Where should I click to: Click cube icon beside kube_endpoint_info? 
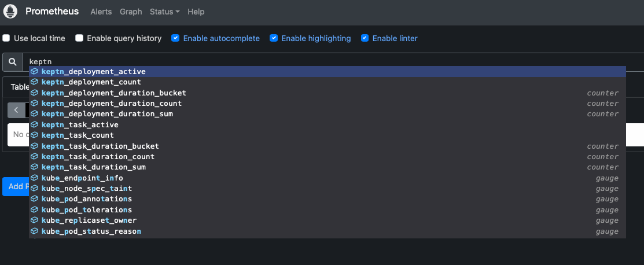(x=35, y=178)
